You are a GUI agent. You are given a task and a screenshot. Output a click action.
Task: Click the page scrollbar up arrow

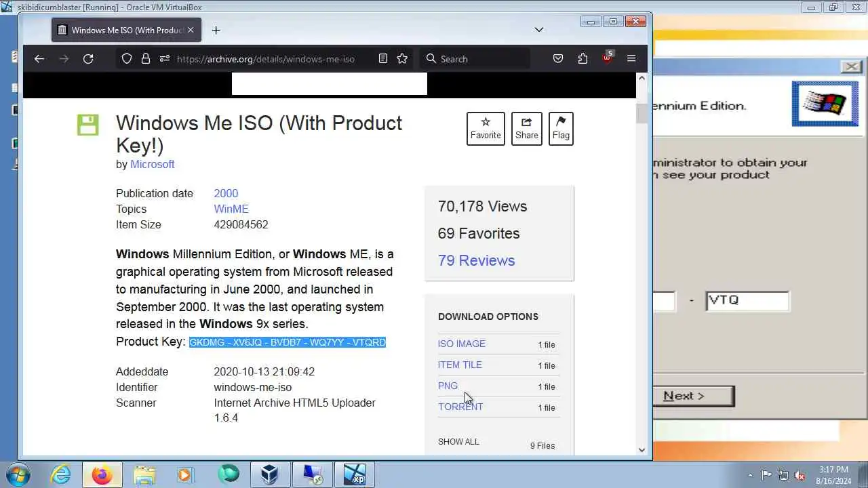(642, 79)
